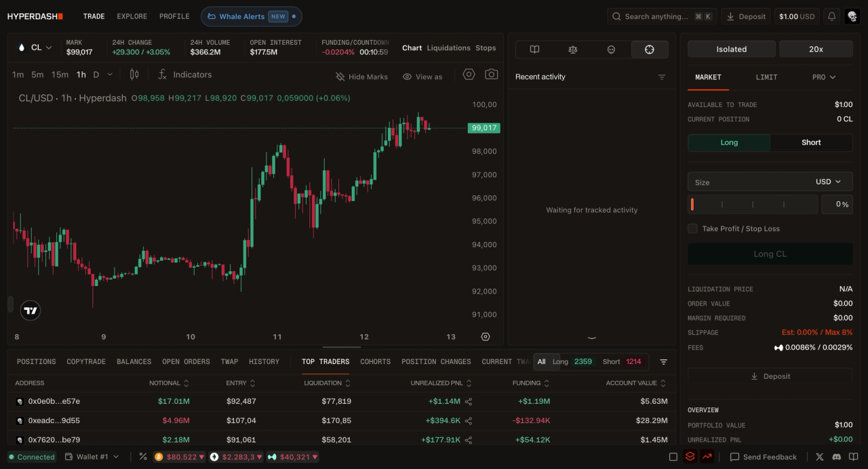Enable Take Profit / Stop Loss checkbox

tap(692, 229)
